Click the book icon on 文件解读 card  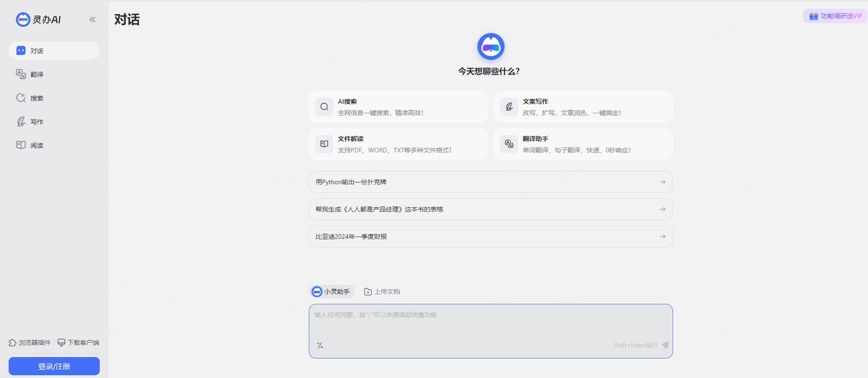(324, 144)
